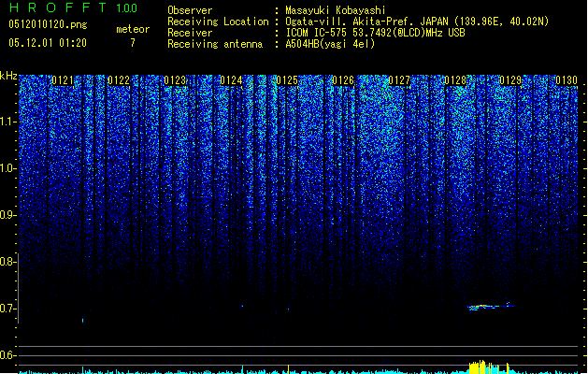
Task: Click the time marker 0125
Action: 287,80
